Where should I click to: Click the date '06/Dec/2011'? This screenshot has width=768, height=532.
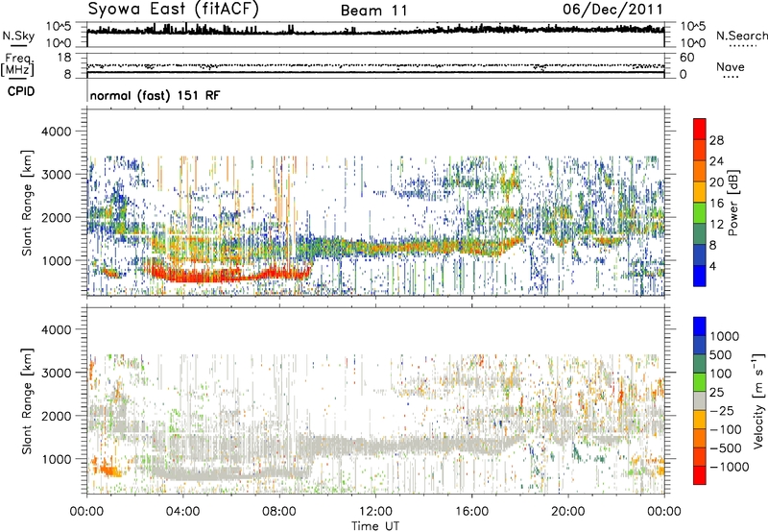pos(612,9)
